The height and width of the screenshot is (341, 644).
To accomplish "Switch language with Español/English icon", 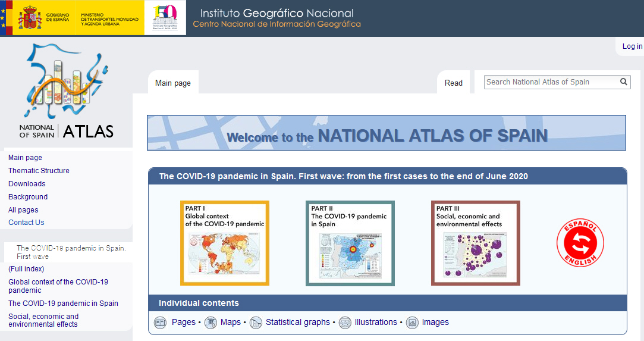I will click(x=580, y=243).
